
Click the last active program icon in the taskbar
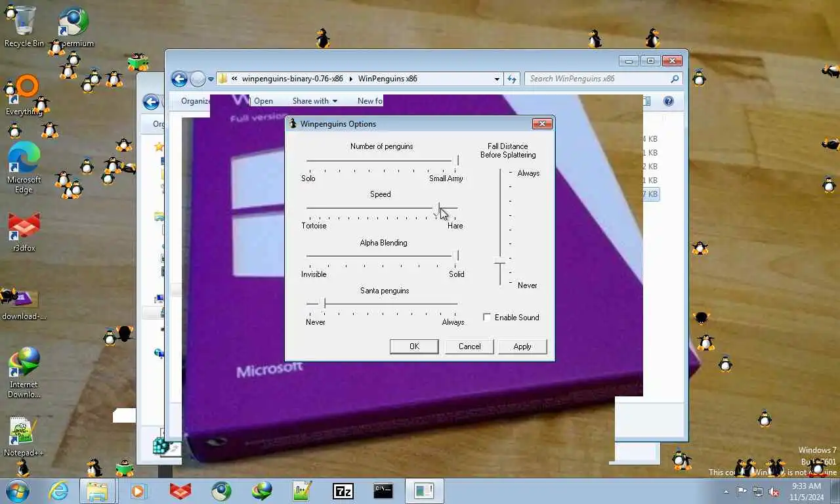(x=424, y=491)
